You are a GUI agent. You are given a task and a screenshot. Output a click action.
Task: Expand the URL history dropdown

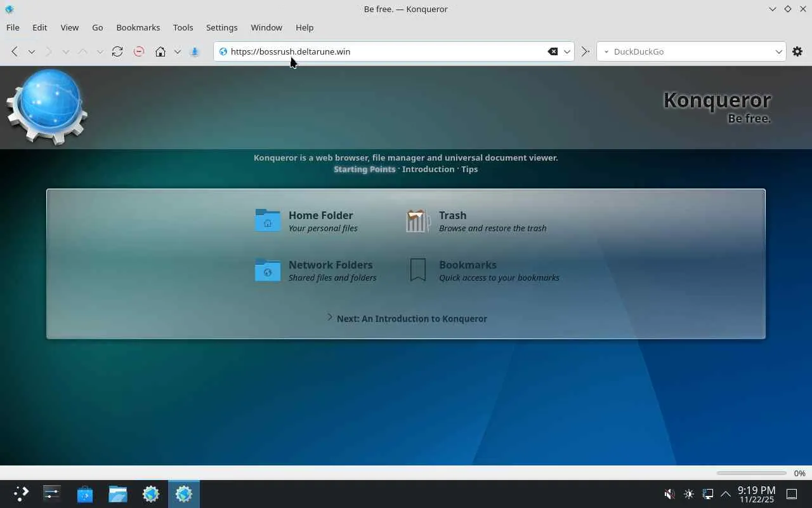[x=567, y=51]
